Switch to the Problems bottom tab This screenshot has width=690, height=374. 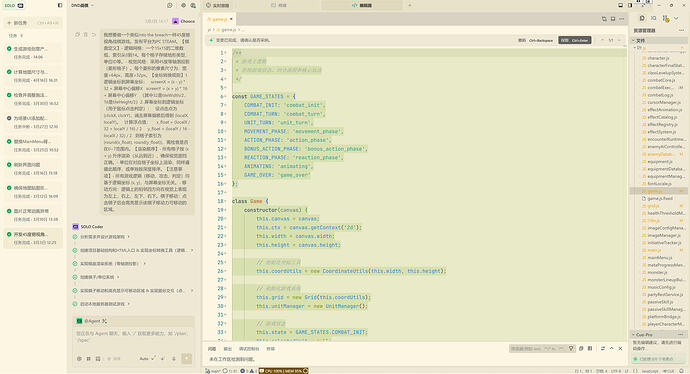[x=212, y=348]
